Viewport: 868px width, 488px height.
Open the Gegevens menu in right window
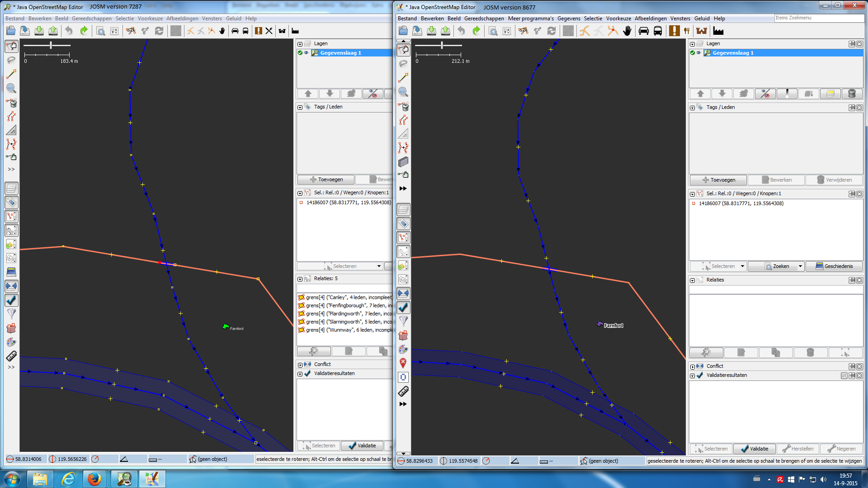pyautogui.click(x=569, y=19)
